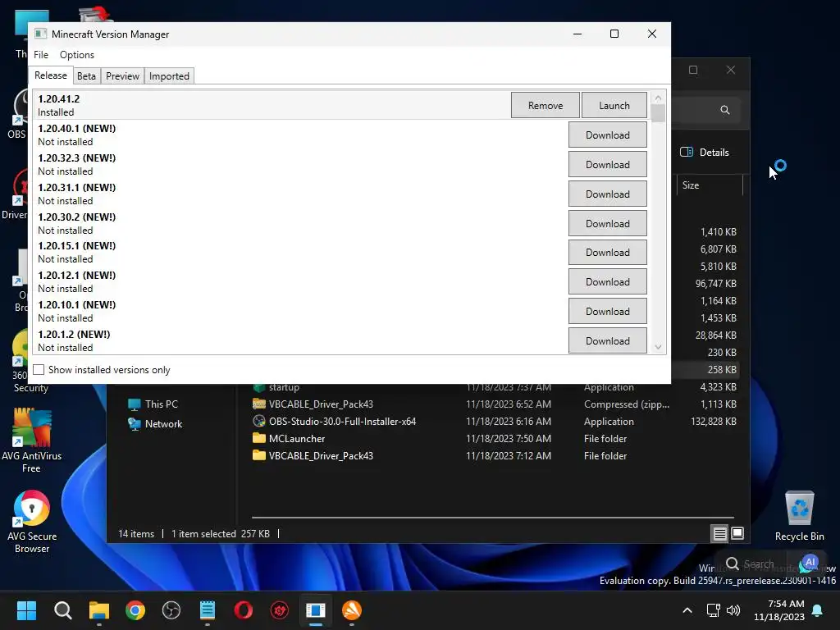Download version 1.20.32.3
The width and height of the screenshot is (840, 630).
coord(608,164)
